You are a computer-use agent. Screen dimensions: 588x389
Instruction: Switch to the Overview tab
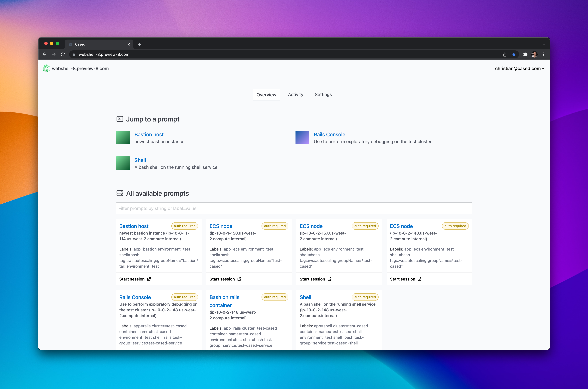coord(266,95)
